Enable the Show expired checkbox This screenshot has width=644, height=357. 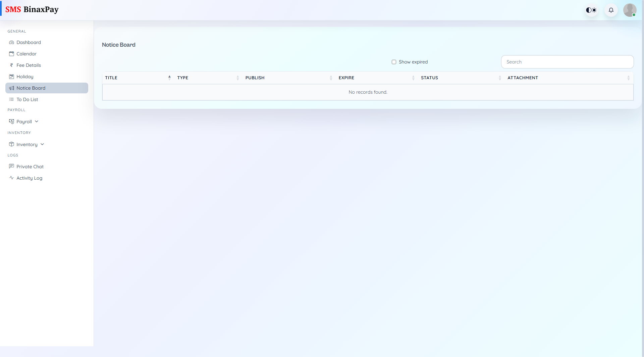(x=394, y=62)
